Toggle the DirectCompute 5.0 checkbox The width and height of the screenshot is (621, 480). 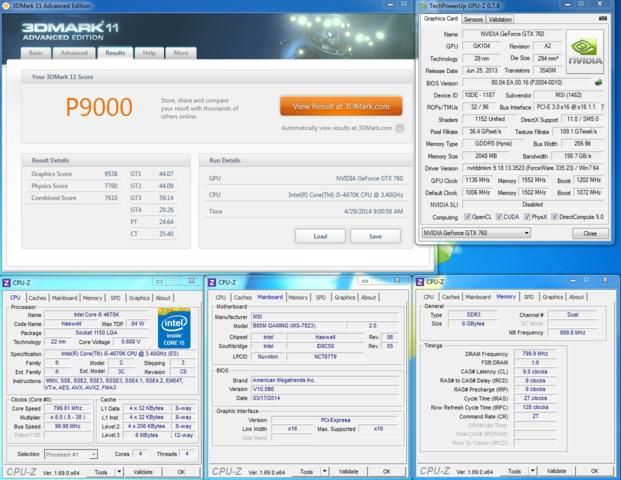[554, 217]
